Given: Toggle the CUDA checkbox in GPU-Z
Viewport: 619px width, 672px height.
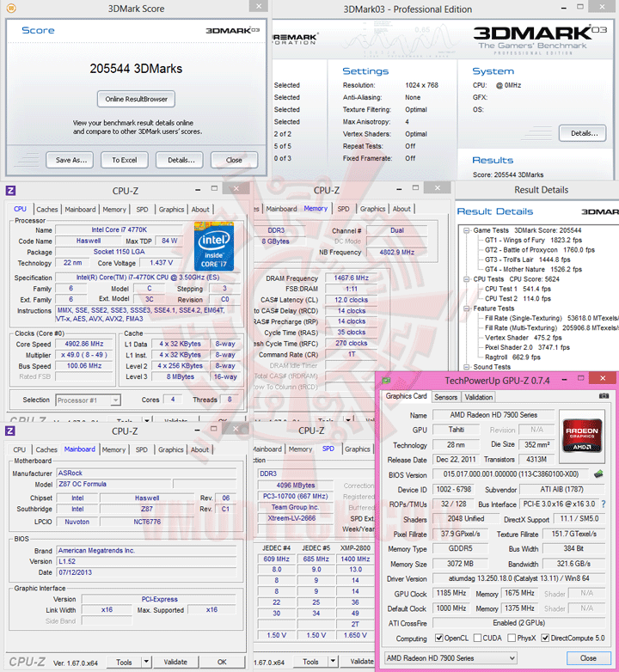Looking at the screenshot, I should (x=477, y=638).
